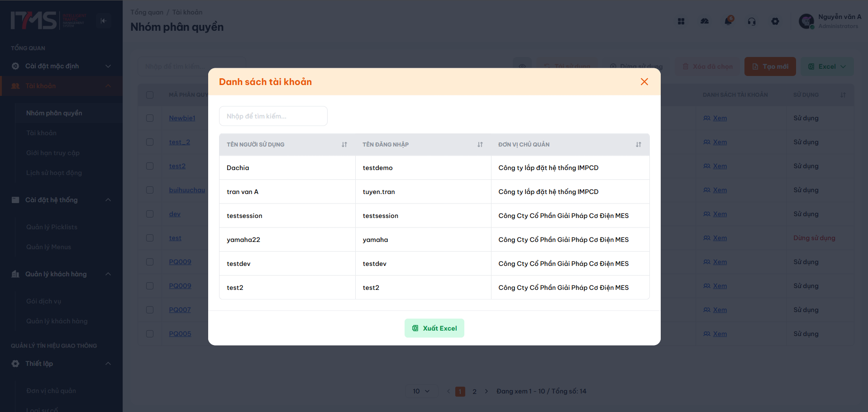Open Lịch sử hoạt động in sidebar
Viewport: 868px width, 412px height.
(x=54, y=173)
